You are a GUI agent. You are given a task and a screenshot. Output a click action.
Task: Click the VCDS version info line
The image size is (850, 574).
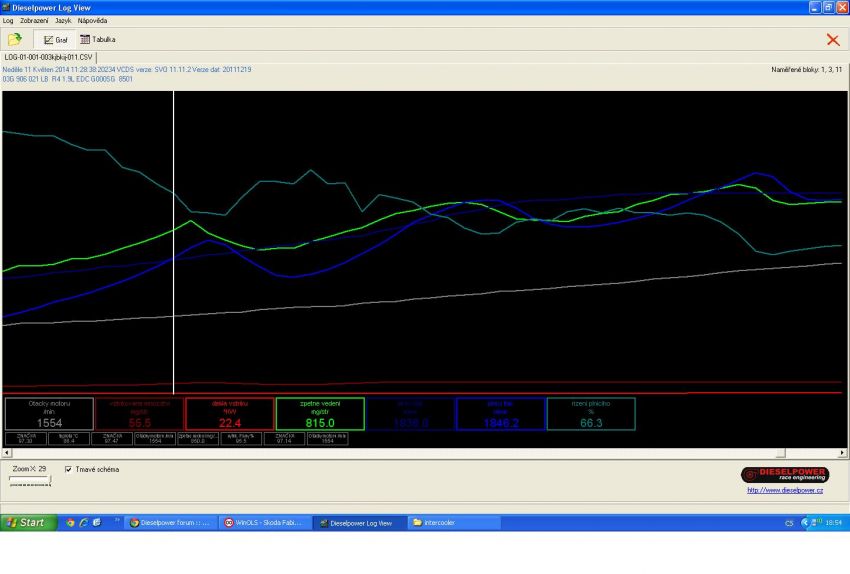127,69
